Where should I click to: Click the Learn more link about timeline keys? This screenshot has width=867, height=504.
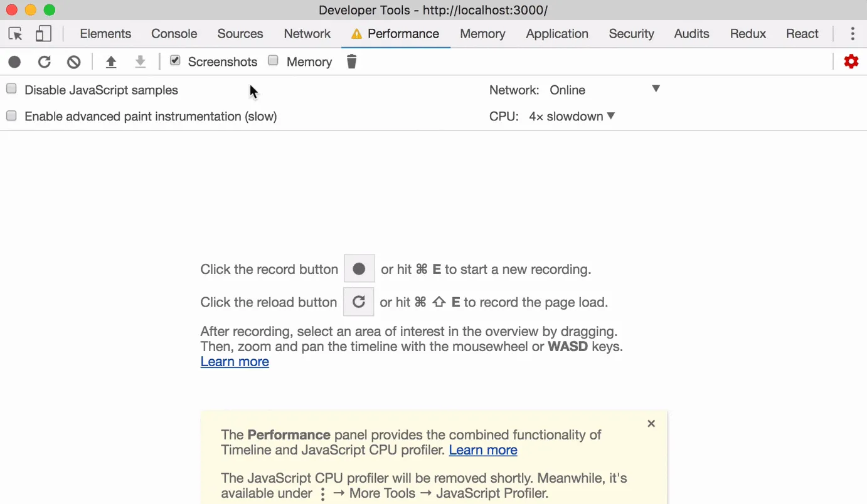click(x=235, y=362)
